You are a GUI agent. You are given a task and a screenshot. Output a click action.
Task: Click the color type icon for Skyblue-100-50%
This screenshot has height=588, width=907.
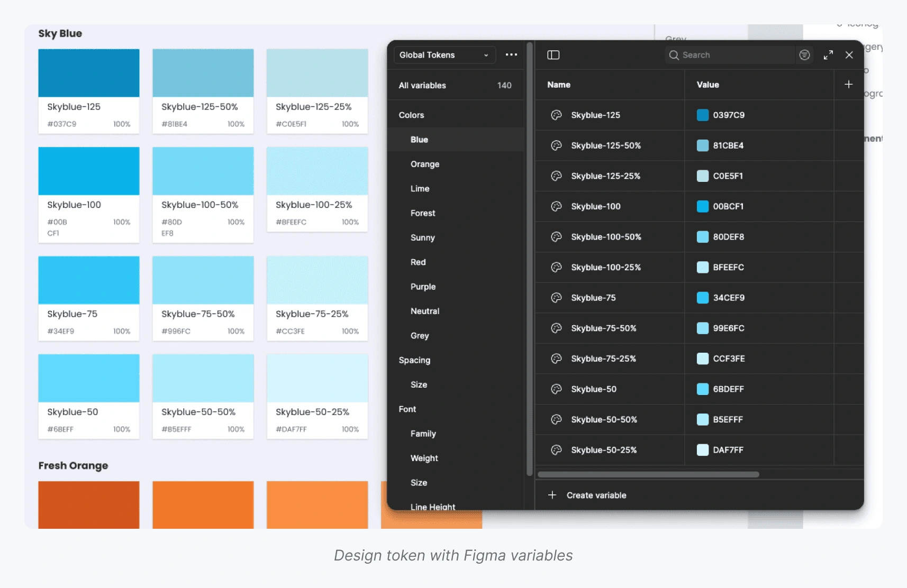(x=556, y=237)
